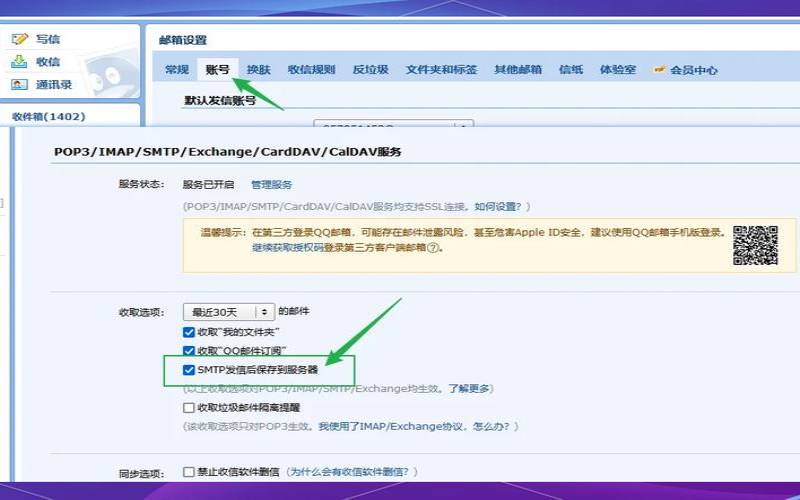The width and height of the screenshot is (800, 500).
Task: Toggle 收取"QQ邮件订阅" checkbox
Action: pyautogui.click(x=189, y=351)
